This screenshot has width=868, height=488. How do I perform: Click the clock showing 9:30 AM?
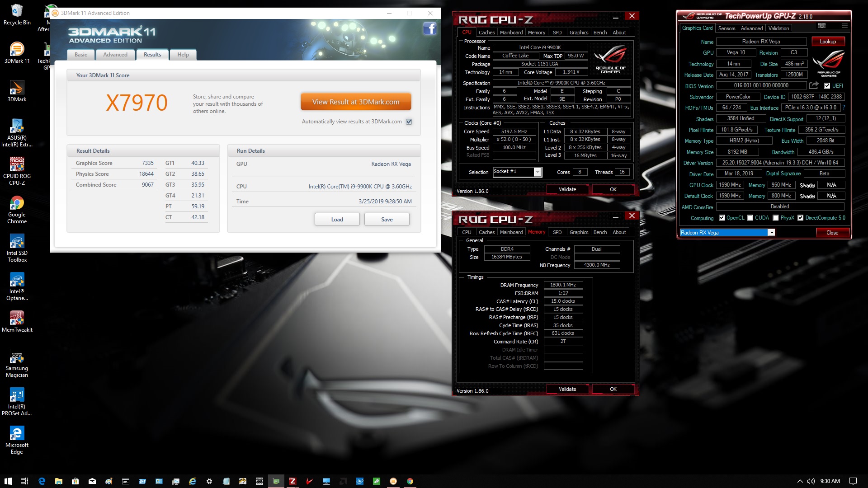pos(830,481)
